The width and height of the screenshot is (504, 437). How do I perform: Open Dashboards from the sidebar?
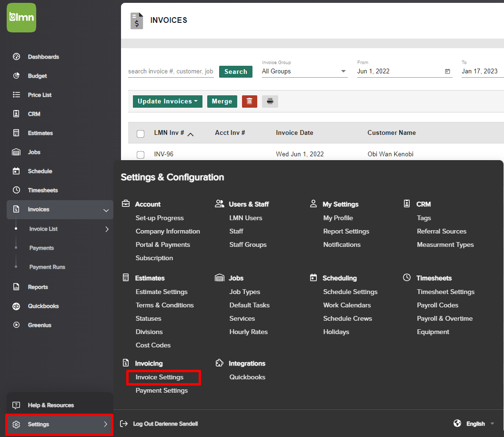pyautogui.click(x=43, y=57)
